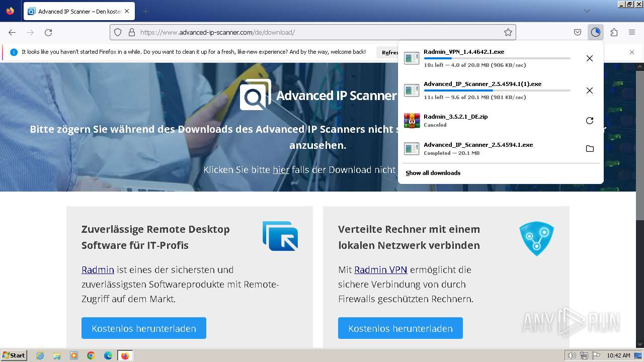Open the Radmin link
Viewport: 644px width, 362px height.
pos(98,270)
